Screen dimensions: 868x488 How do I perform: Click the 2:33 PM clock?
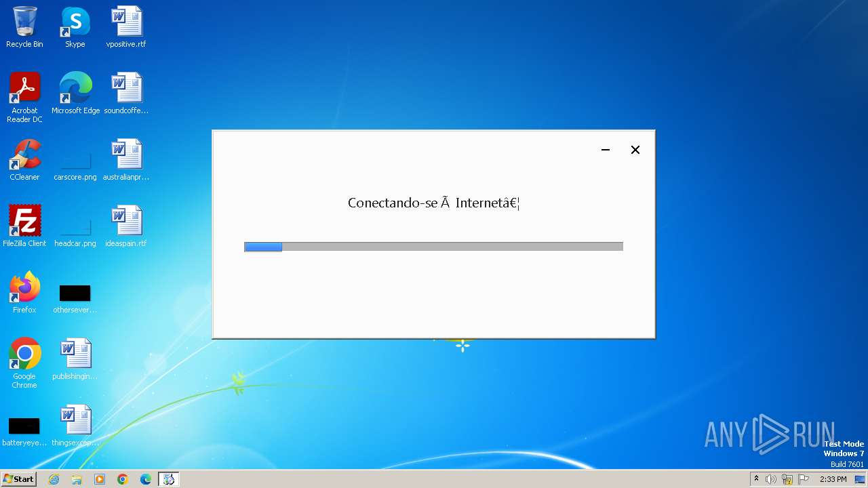click(x=833, y=479)
